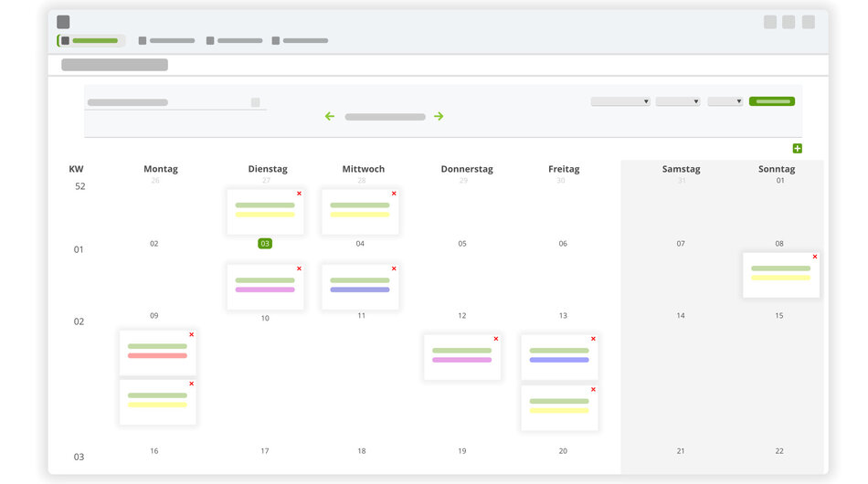Open the red-bar event card on Montag 09
The image size is (868, 484).
[x=158, y=352]
